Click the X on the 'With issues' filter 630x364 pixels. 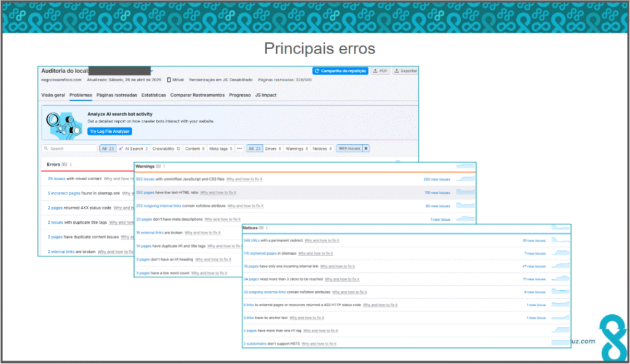pos(366,149)
